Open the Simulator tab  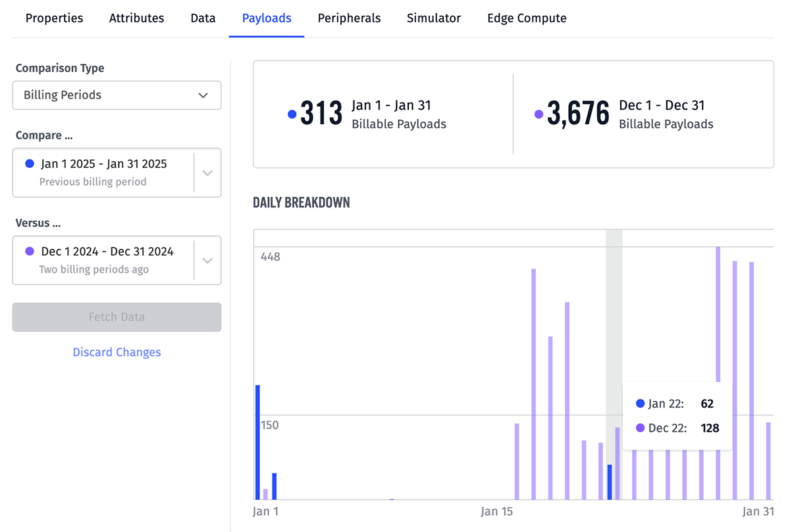[x=434, y=18]
